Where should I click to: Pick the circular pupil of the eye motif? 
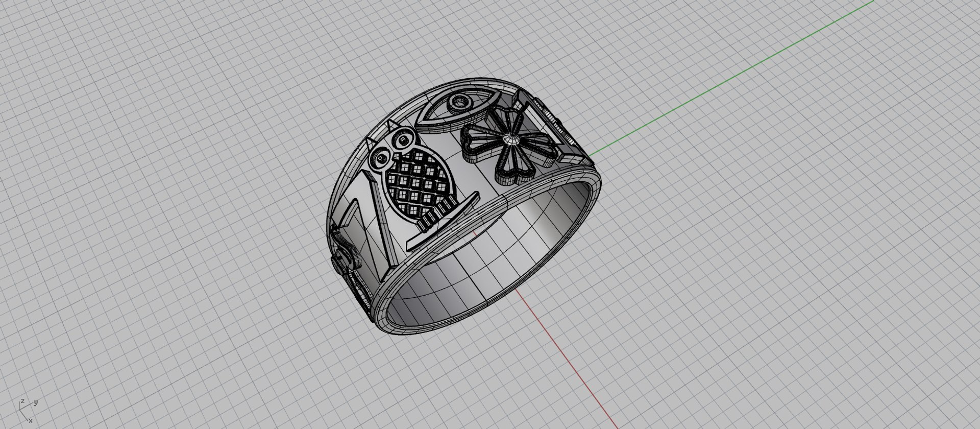click(460, 104)
